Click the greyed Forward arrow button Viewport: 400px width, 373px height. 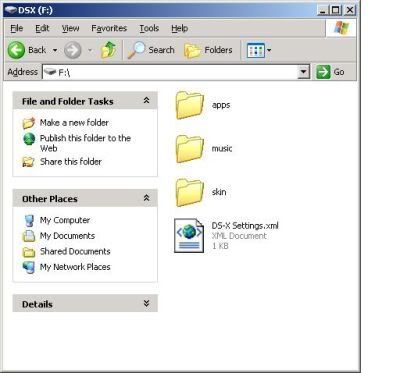tap(72, 50)
